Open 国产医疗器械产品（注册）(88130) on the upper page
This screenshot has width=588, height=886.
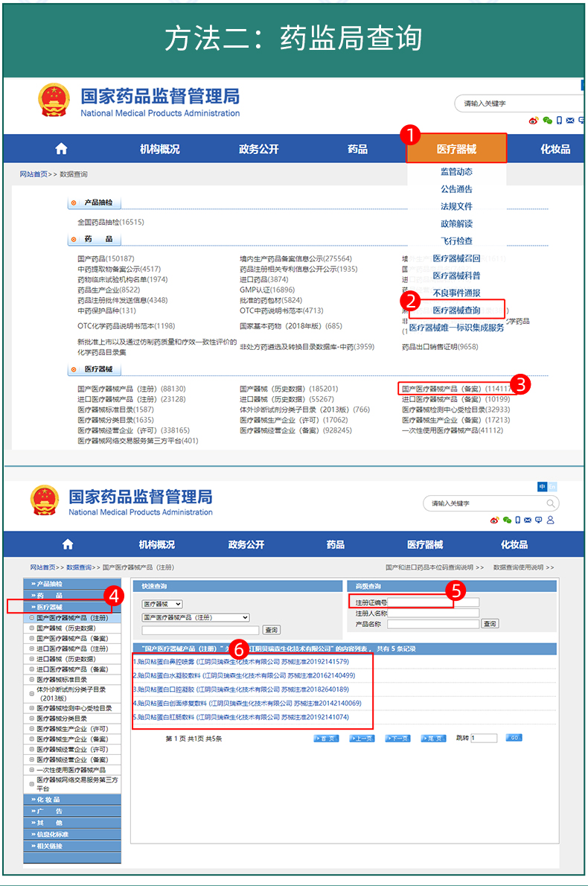pyautogui.click(x=132, y=389)
